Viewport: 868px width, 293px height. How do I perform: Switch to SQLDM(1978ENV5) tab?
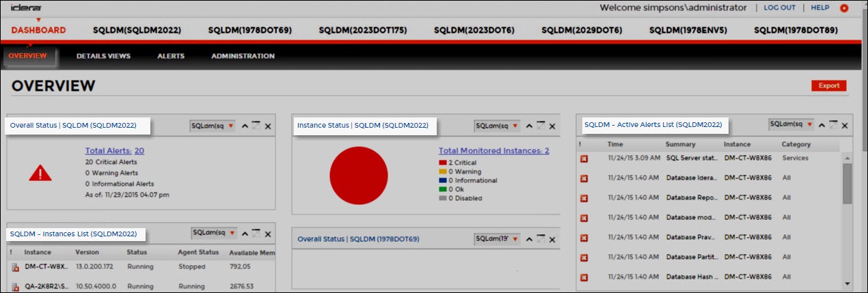pos(688,31)
